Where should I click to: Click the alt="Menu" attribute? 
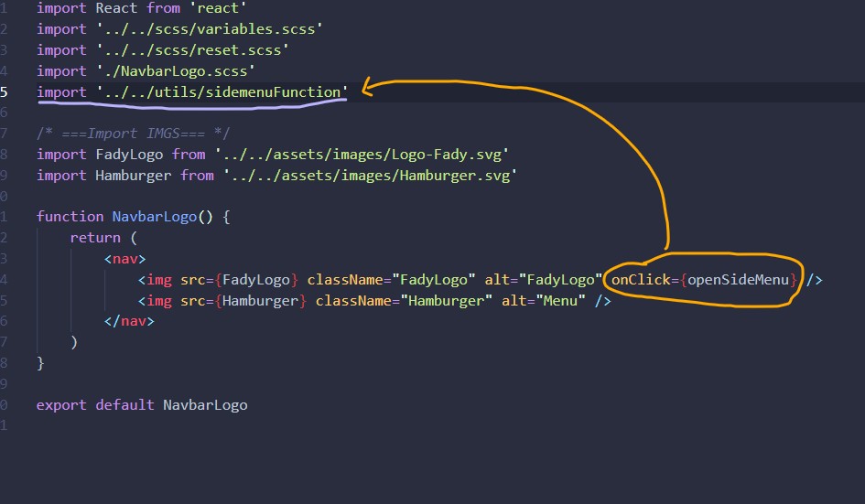[x=544, y=301]
